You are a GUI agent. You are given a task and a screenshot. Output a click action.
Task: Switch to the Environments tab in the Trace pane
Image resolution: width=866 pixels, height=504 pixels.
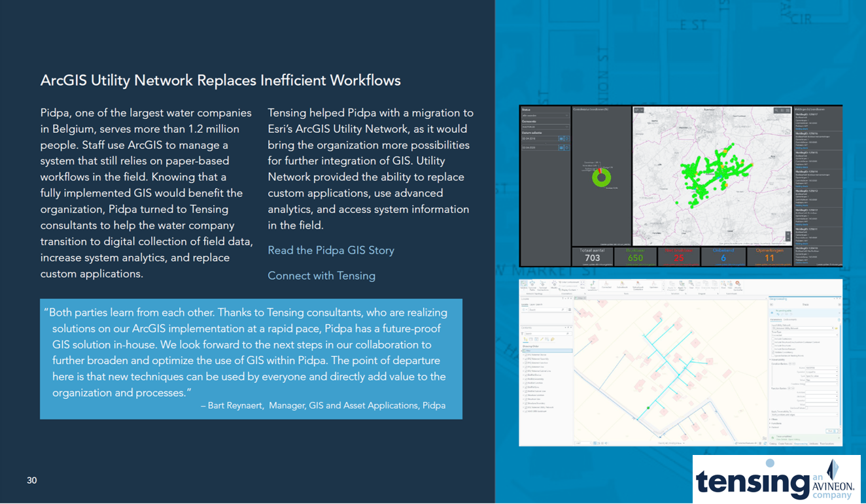click(x=790, y=320)
